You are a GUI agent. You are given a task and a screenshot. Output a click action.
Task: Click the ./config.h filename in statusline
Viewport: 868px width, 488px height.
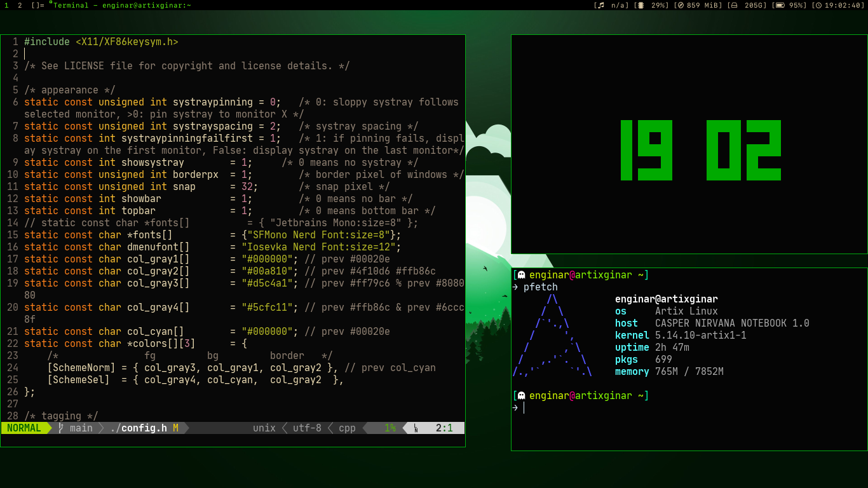[139, 428]
